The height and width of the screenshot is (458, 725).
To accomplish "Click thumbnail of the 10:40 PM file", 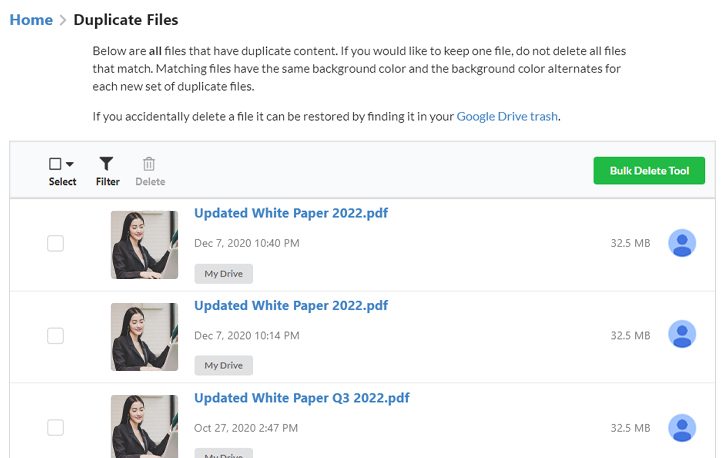I will (x=144, y=245).
